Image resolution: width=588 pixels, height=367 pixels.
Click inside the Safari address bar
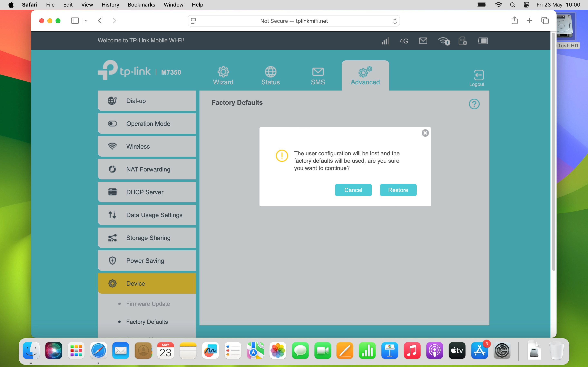point(294,21)
